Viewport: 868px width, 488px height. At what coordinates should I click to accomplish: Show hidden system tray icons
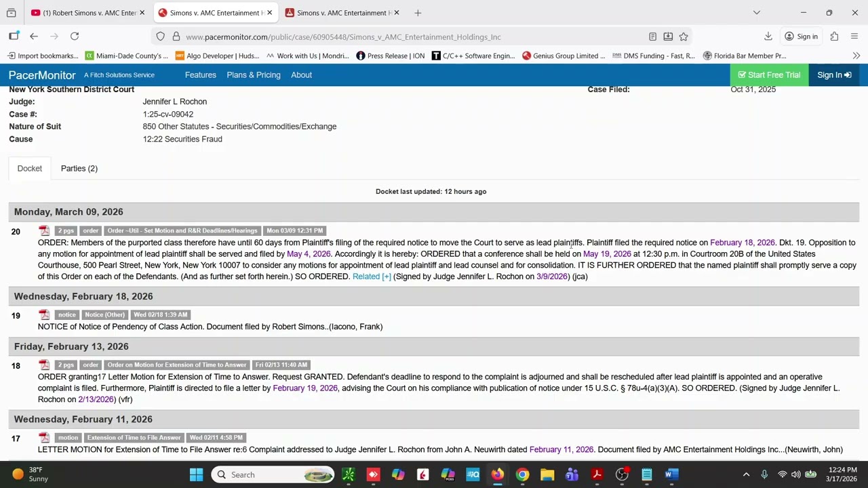tap(747, 474)
